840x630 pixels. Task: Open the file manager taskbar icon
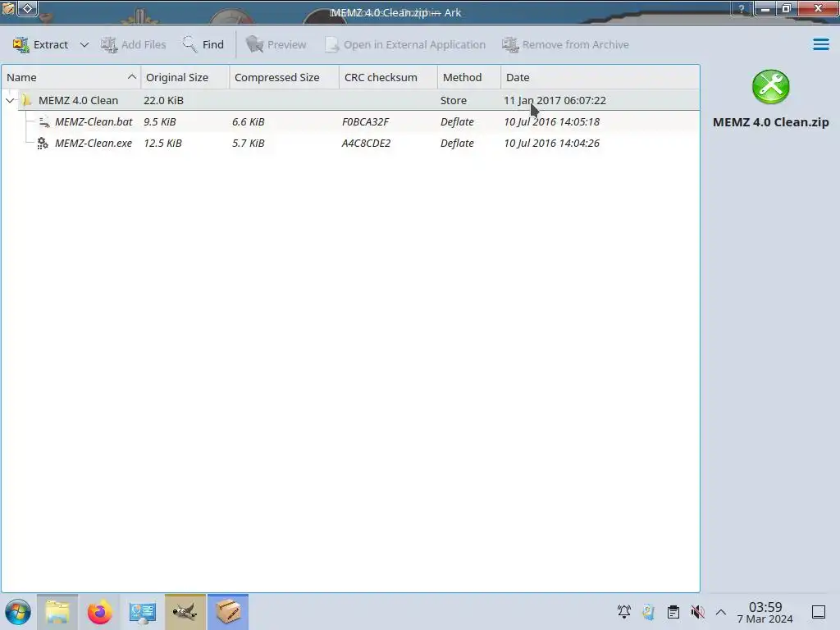pos(57,612)
